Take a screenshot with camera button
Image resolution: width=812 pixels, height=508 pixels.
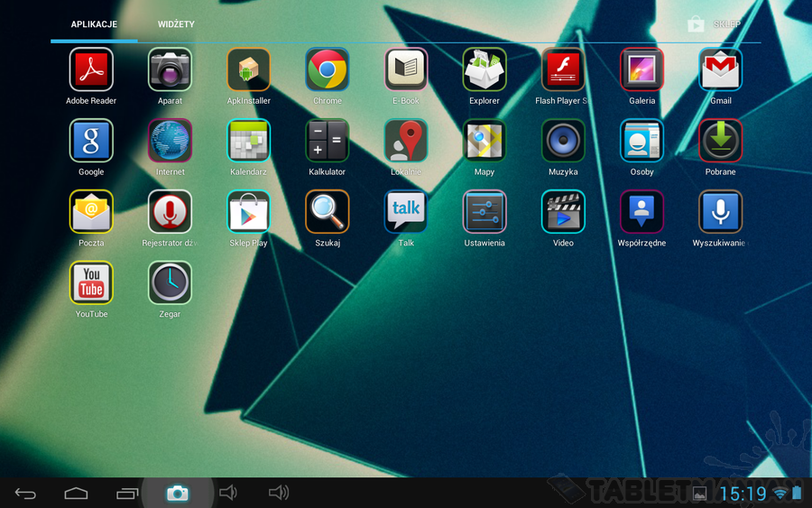[x=177, y=493]
